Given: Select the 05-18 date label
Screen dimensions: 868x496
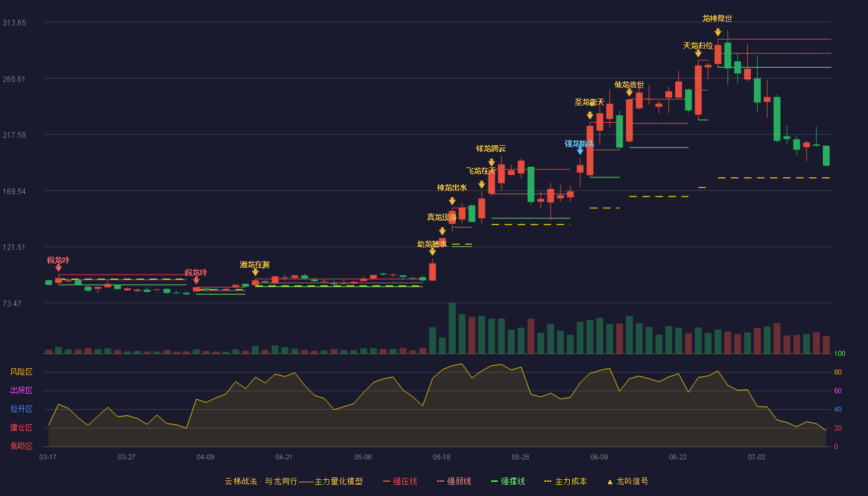Looking at the screenshot, I should click(x=441, y=457).
